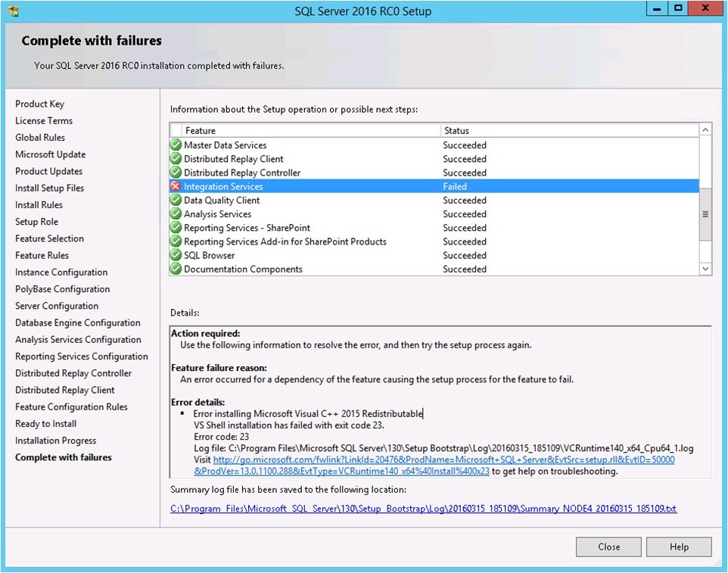Click Global Rules in the steps list
Viewport: 728px width, 573px height.
click(x=40, y=138)
